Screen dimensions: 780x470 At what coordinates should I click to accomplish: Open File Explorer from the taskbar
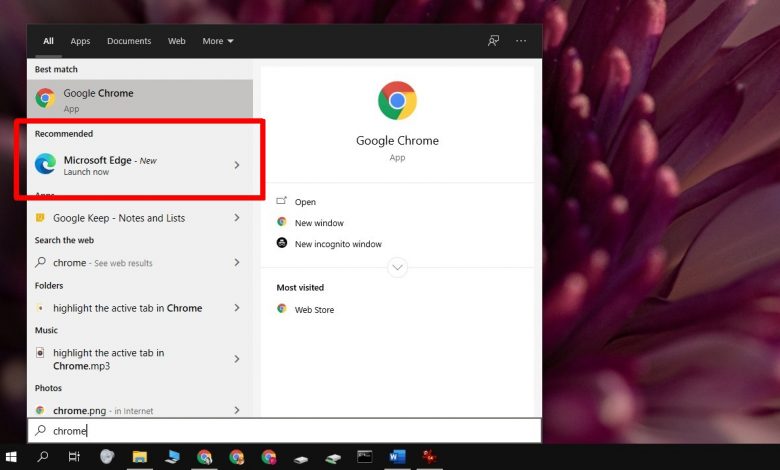(140, 457)
